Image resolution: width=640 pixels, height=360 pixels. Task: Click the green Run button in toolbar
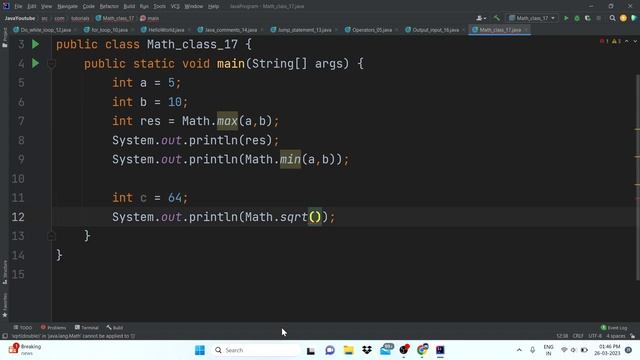click(x=566, y=18)
